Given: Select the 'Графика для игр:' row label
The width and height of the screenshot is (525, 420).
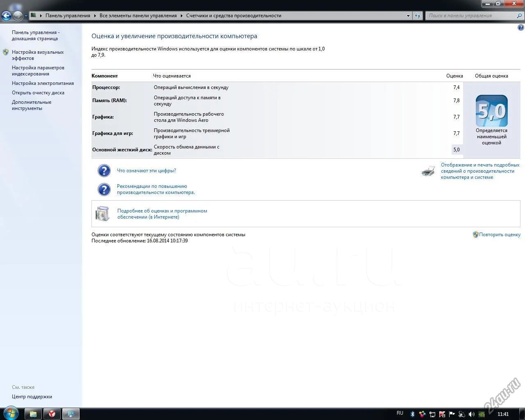Looking at the screenshot, I should click(113, 133).
